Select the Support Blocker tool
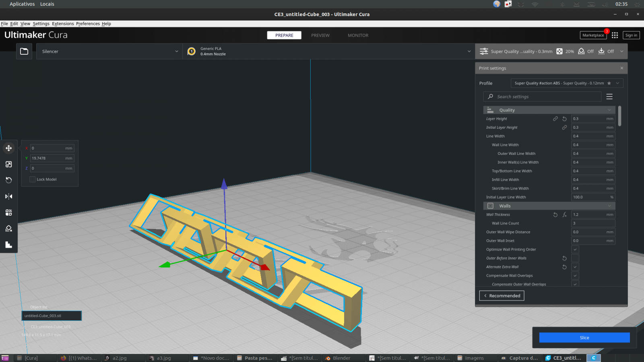 click(8, 228)
